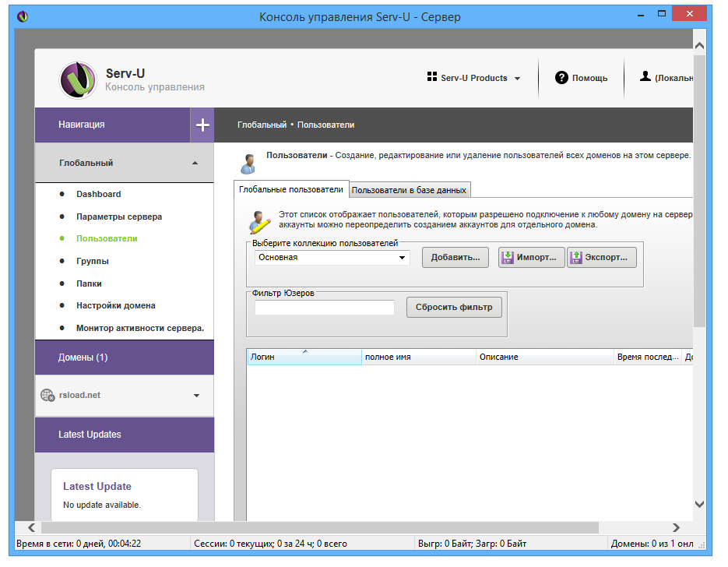Viewport: 728px width, 567px height.
Task: Click the local user account icon
Action: [x=645, y=76]
